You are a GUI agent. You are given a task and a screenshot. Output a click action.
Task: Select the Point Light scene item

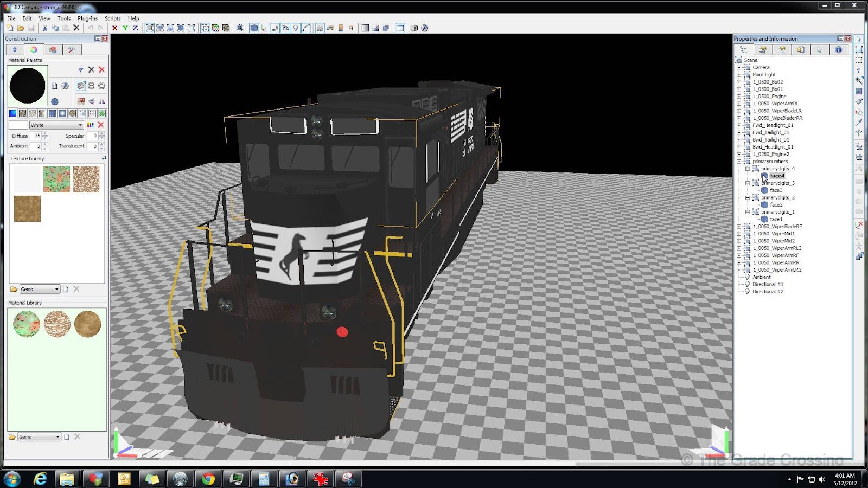pos(764,75)
